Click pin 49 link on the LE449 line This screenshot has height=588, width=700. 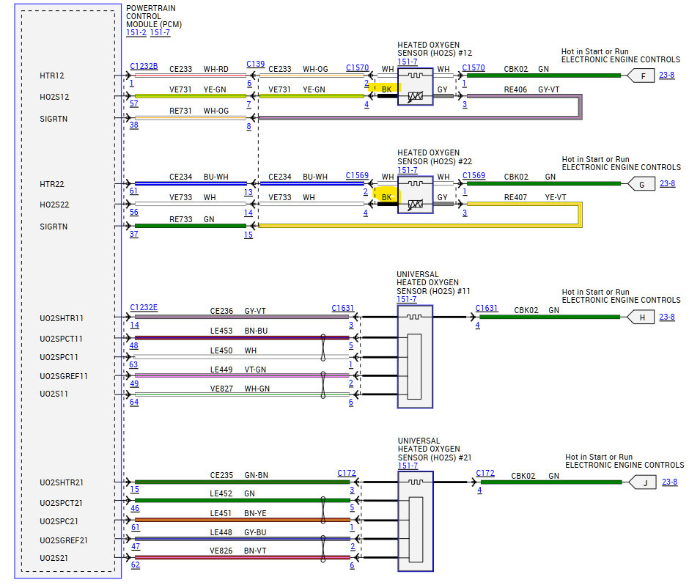(134, 383)
